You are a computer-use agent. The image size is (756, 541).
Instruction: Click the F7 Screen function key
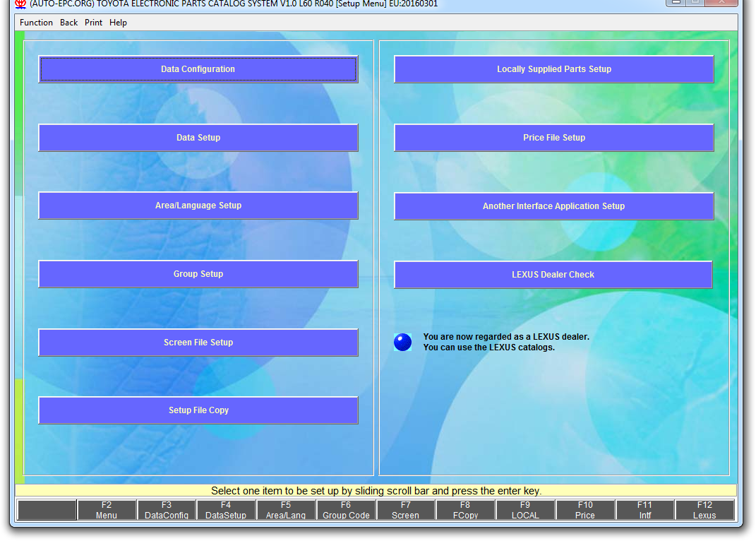click(x=405, y=510)
